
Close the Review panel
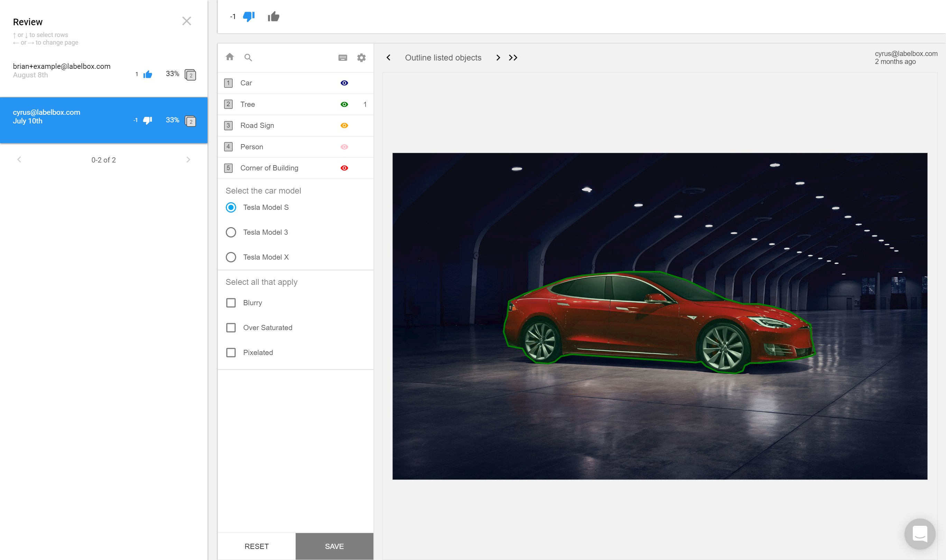pos(186,21)
